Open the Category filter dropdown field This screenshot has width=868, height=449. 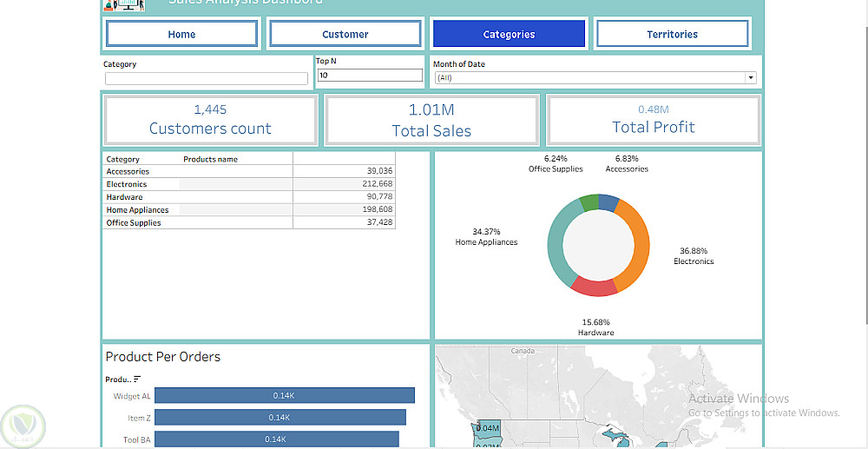click(x=207, y=79)
